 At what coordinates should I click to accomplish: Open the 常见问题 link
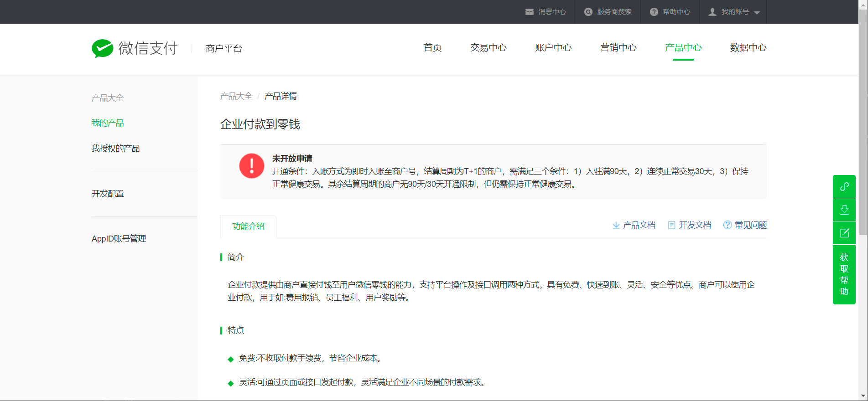point(751,225)
